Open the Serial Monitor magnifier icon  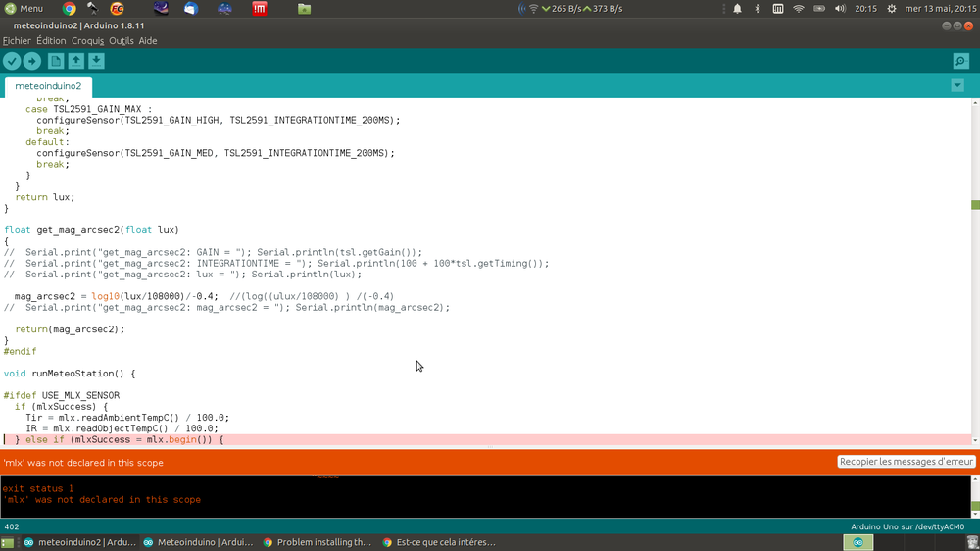pyautogui.click(x=960, y=61)
